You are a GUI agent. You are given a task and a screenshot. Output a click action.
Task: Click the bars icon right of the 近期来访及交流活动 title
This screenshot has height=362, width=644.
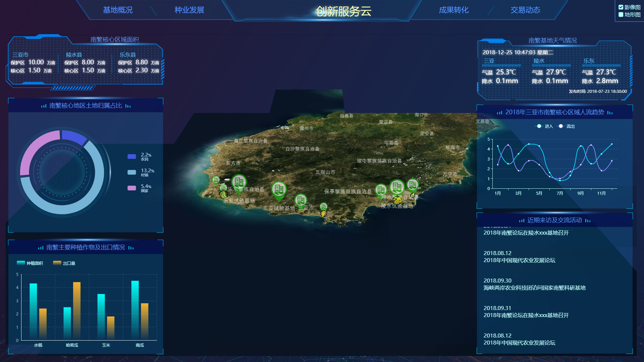pyautogui.click(x=588, y=221)
